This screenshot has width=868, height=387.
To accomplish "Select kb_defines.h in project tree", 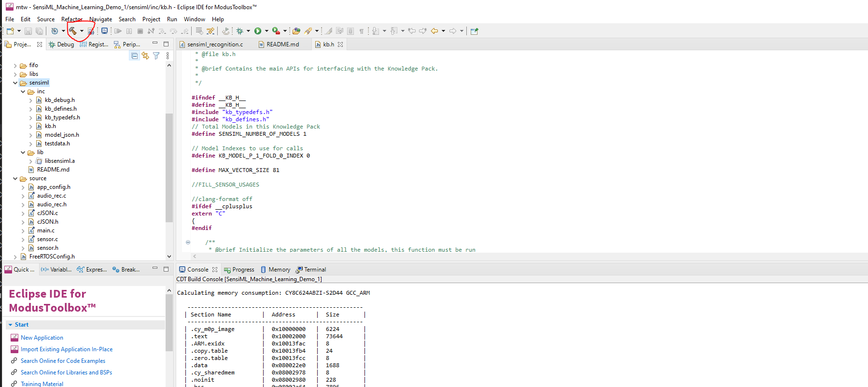I will [60, 109].
